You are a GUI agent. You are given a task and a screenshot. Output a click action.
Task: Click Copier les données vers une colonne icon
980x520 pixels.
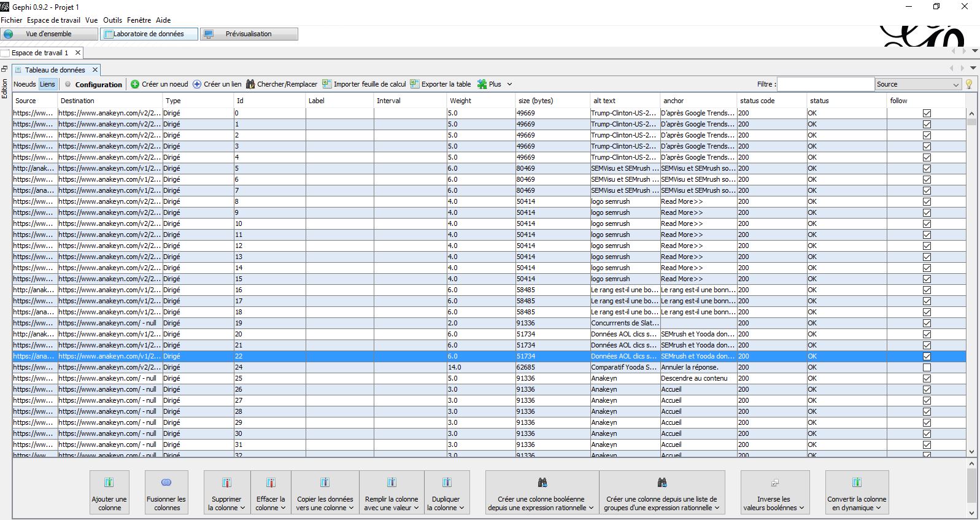click(x=325, y=483)
